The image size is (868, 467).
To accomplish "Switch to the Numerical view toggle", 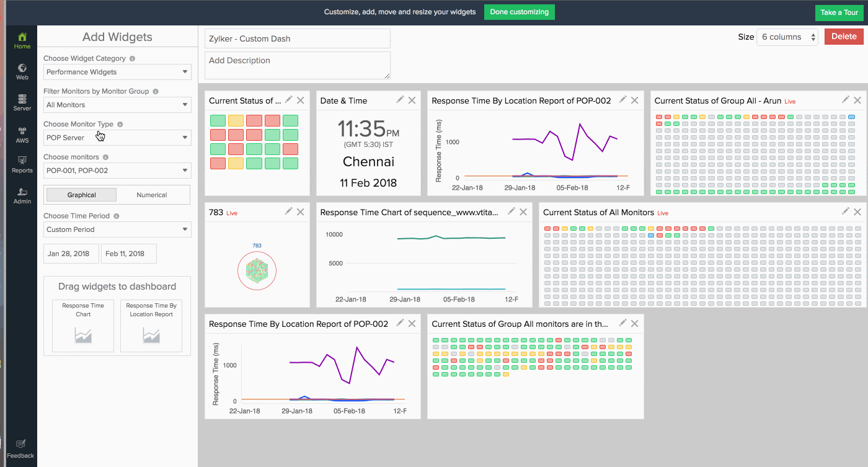I will pyautogui.click(x=152, y=195).
